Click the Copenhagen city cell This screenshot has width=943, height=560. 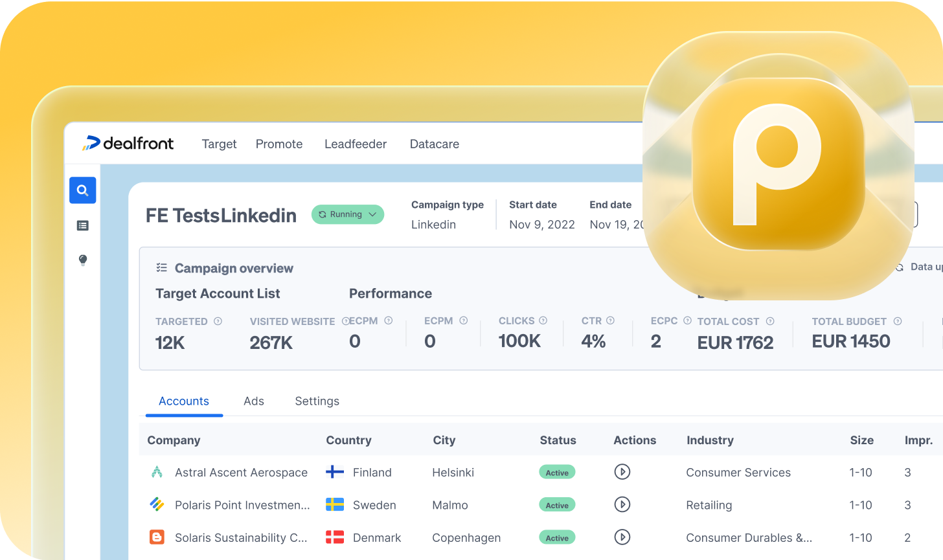(x=466, y=538)
